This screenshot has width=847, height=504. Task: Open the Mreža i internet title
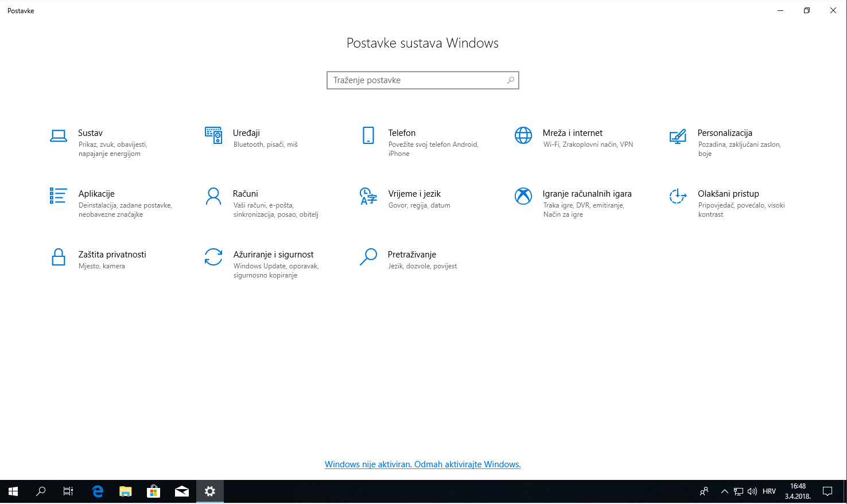click(573, 133)
